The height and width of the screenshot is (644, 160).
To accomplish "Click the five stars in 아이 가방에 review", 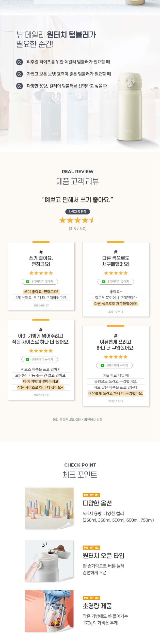I will (x=41, y=351).
